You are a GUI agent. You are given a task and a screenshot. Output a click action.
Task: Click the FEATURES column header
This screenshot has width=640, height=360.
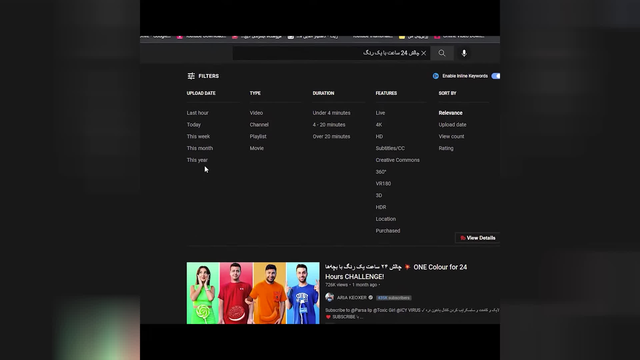(x=386, y=93)
